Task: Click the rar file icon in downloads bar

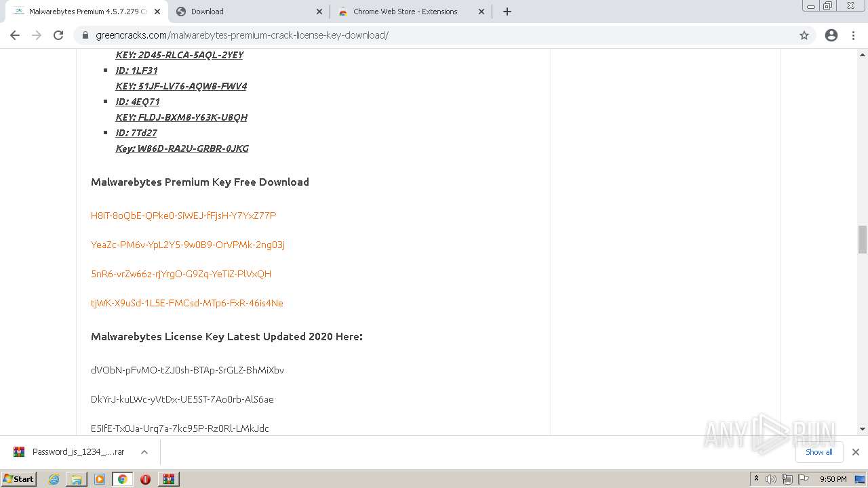Action: [19, 452]
